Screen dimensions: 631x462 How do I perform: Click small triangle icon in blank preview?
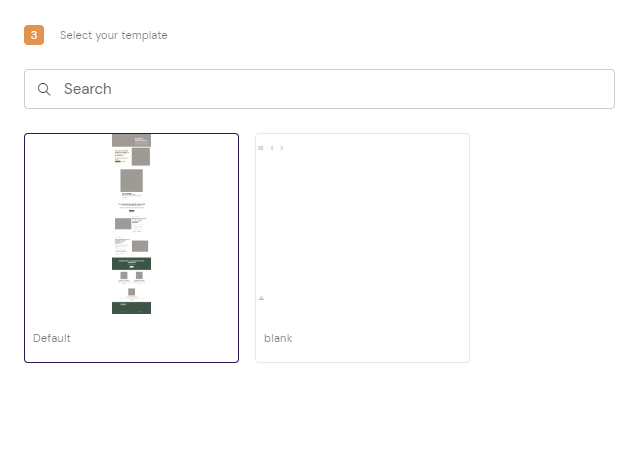click(x=261, y=298)
